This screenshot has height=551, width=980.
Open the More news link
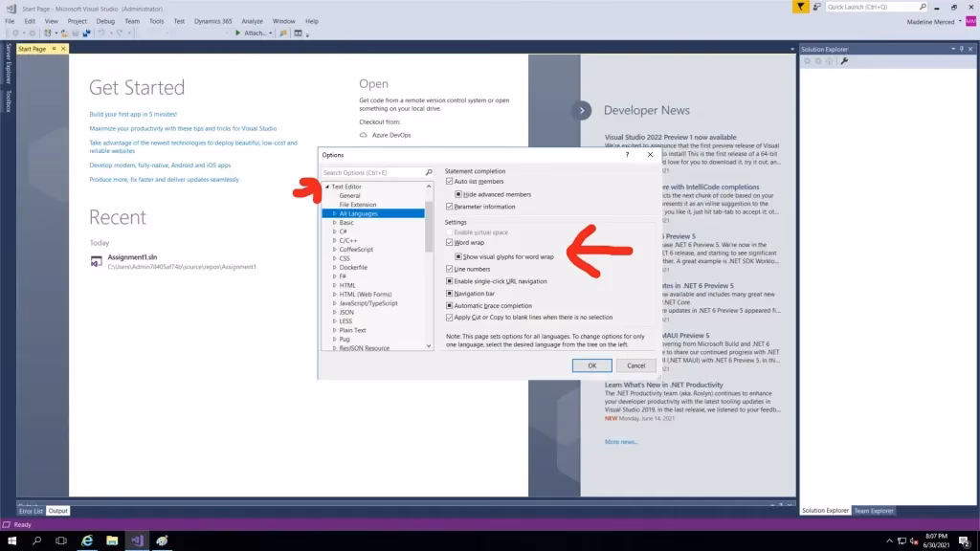[620, 442]
